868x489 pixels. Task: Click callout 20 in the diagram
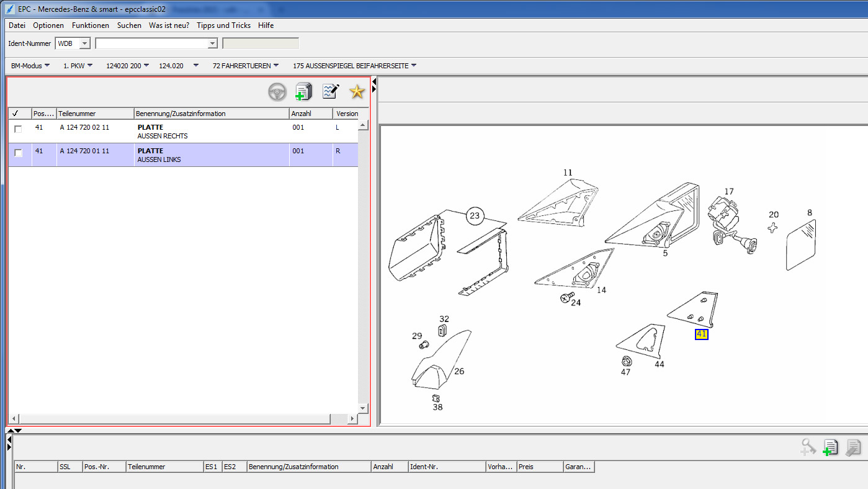point(774,215)
